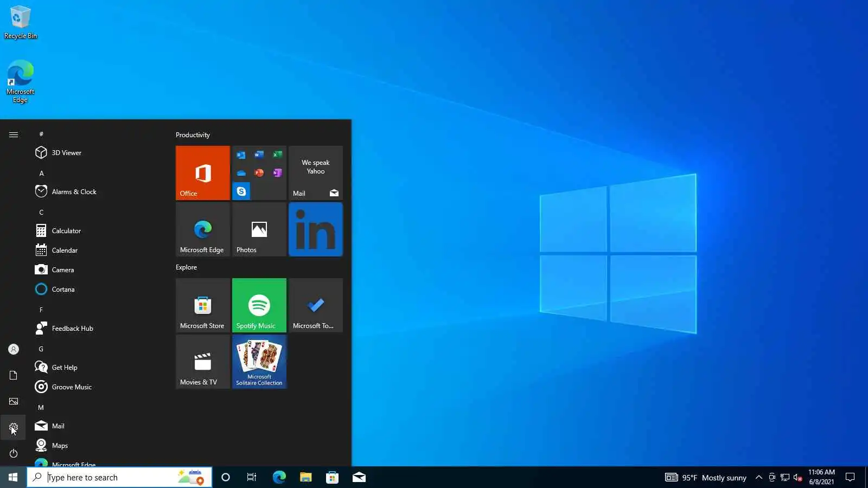Open network icon in system tray
The height and width of the screenshot is (488, 868).
[784, 477]
